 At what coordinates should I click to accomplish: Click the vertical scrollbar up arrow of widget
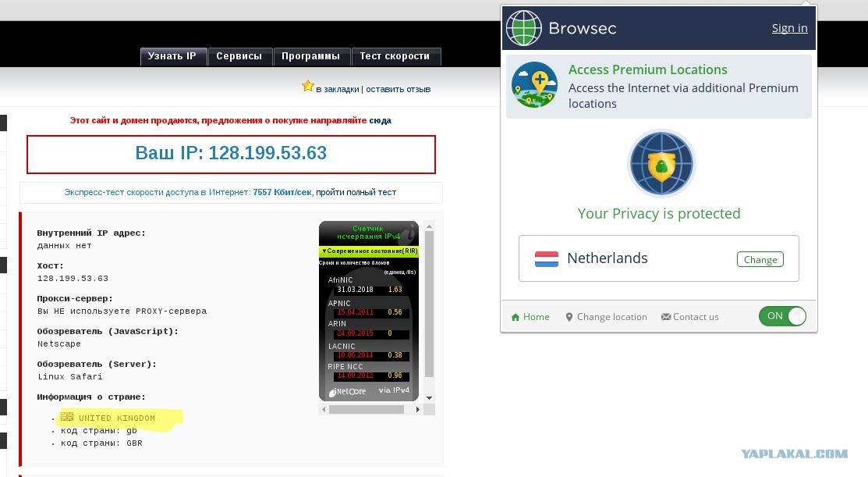pos(429,226)
